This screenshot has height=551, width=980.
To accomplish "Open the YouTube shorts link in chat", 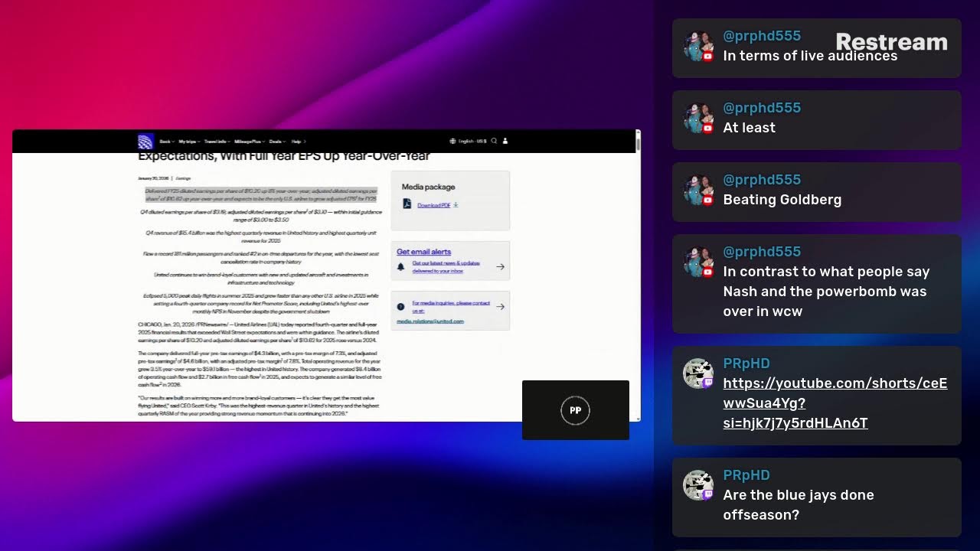I will (835, 403).
